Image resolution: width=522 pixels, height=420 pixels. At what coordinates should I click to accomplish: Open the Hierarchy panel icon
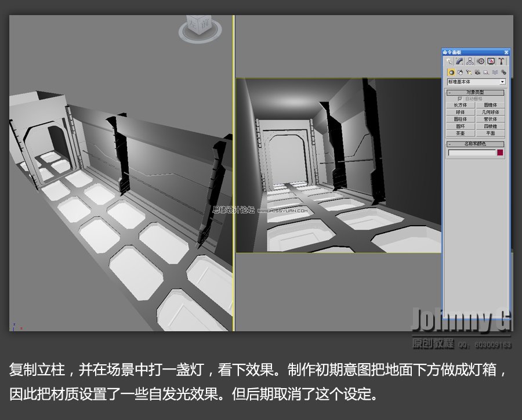tap(470, 61)
